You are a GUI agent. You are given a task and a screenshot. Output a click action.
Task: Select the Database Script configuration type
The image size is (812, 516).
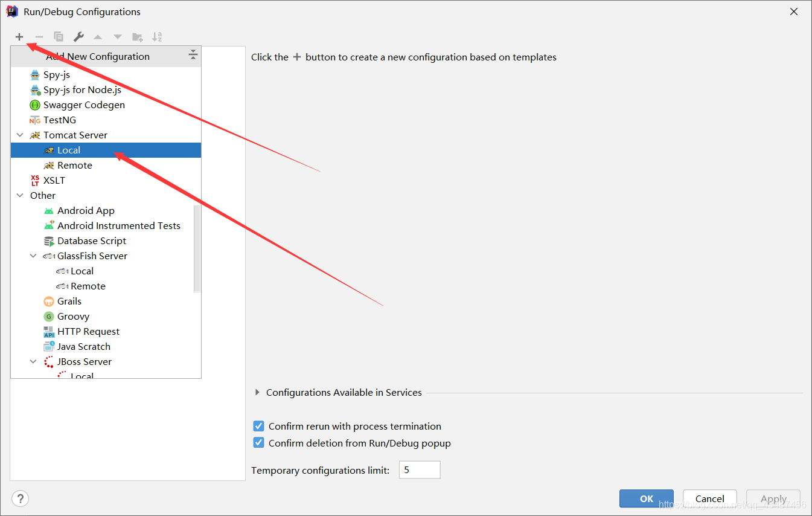click(x=102, y=241)
